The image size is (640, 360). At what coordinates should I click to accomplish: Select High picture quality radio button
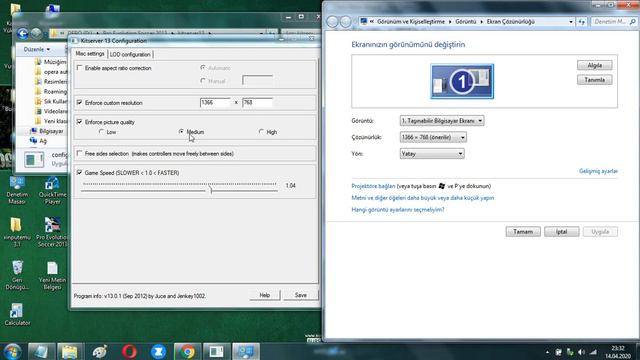pyautogui.click(x=261, y=131)
